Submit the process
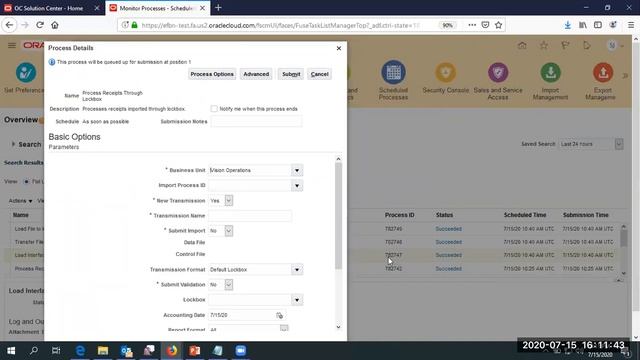The height and width of the screenshot is (360, 640). 291,74
